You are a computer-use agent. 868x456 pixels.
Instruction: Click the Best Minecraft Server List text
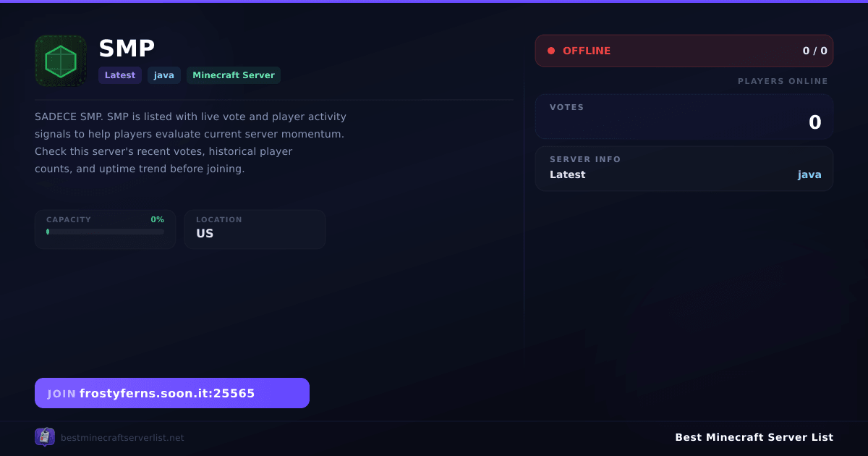(754, 437)
